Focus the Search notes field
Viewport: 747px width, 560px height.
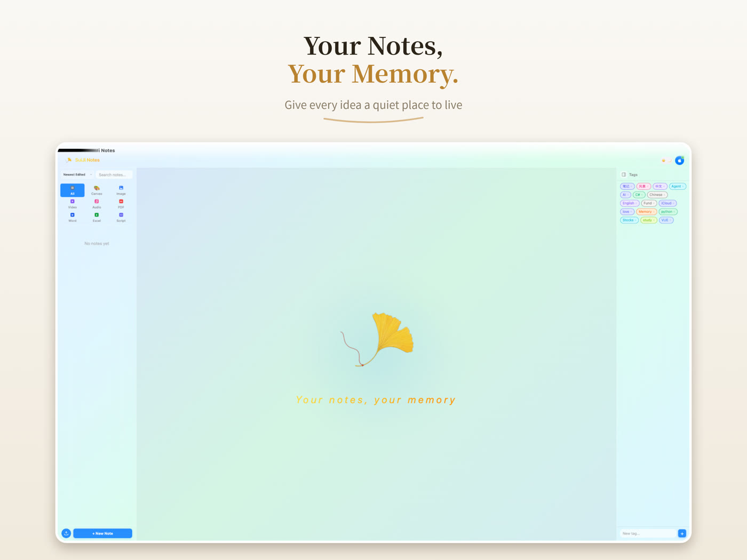click(x=114, y=174)
